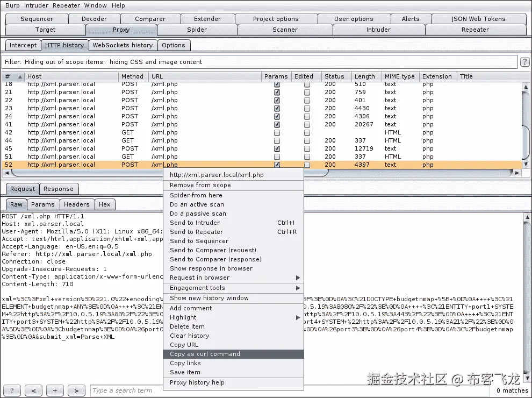Switch to the Params view tab
Screen dimensions: 532x398
point(43,204)
